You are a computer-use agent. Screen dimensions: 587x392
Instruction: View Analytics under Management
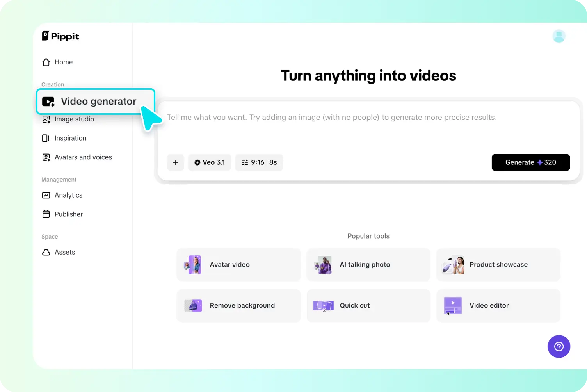pos(68,195)
